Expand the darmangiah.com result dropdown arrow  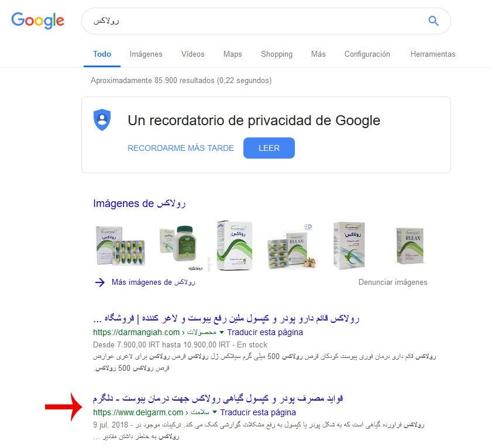click(222, 332)
